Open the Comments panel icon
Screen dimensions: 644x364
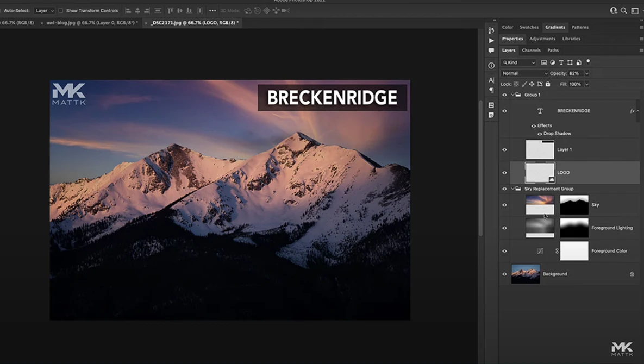tap(491, 51)
